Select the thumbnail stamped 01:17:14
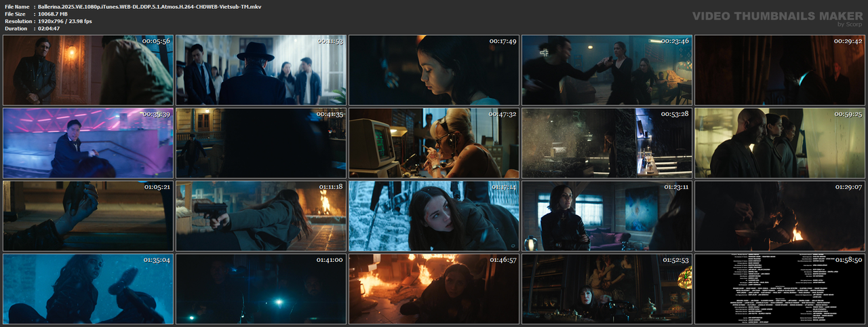The width and height of the screenshot is (868, 327). 434,216
